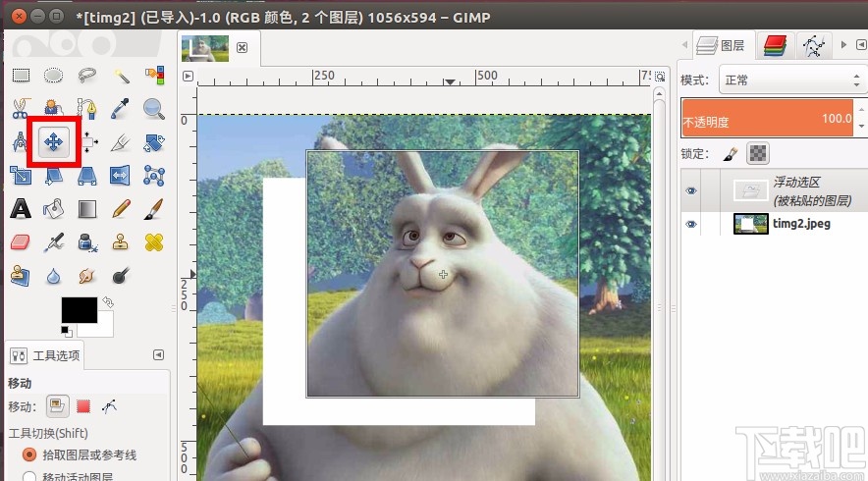
Task: Select the Crop tool
Action: click(x=121, y=142)
